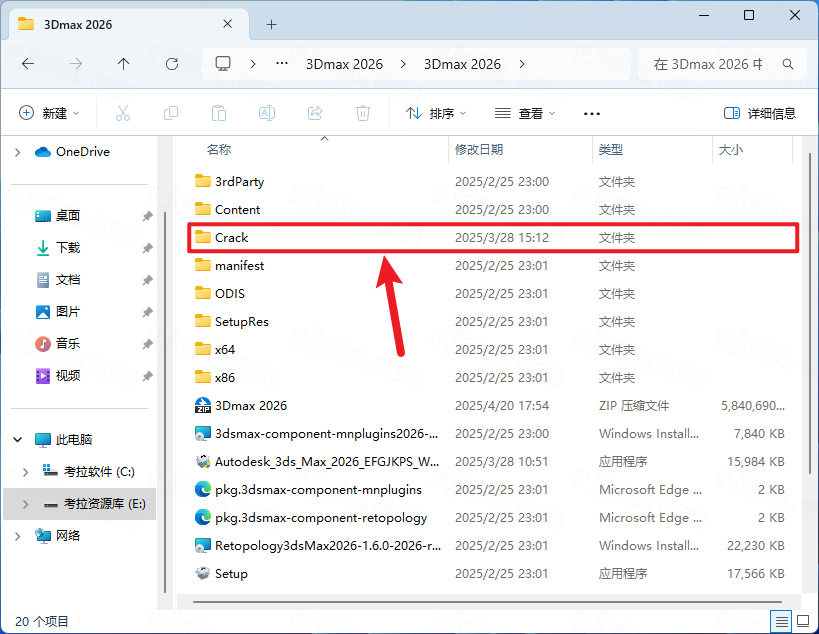Expand 考拉软件 (C:) drive node
Screen dimensions: 819x634
(26, 472)
